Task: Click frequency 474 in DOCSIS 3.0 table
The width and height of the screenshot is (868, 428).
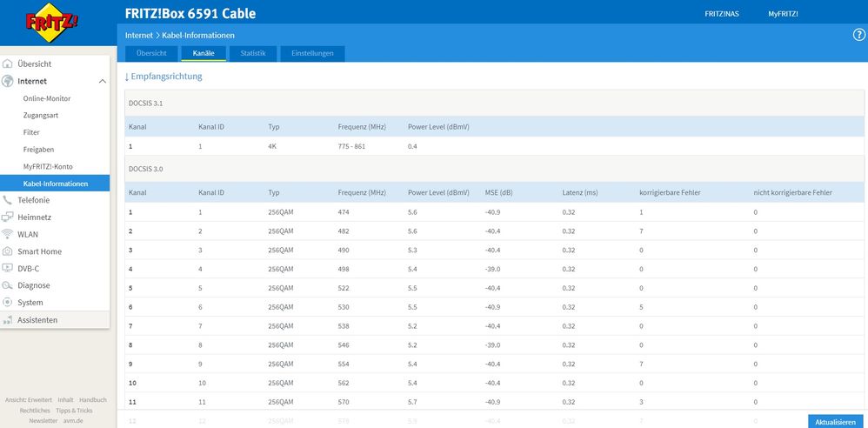Action: 344,212
